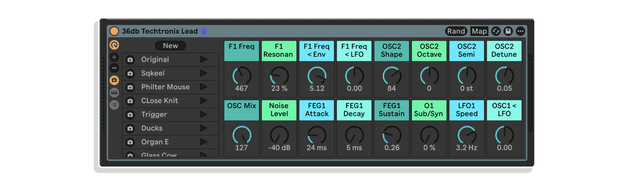Launch the Ducks variation
Viewport: 644px width, 185px height.
coord(204,128)
